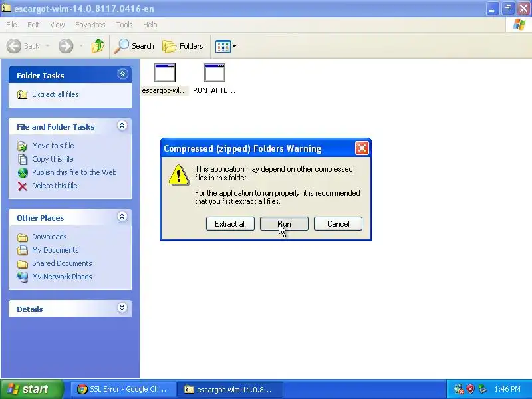Go up one folder level

[x=98, y=46]
